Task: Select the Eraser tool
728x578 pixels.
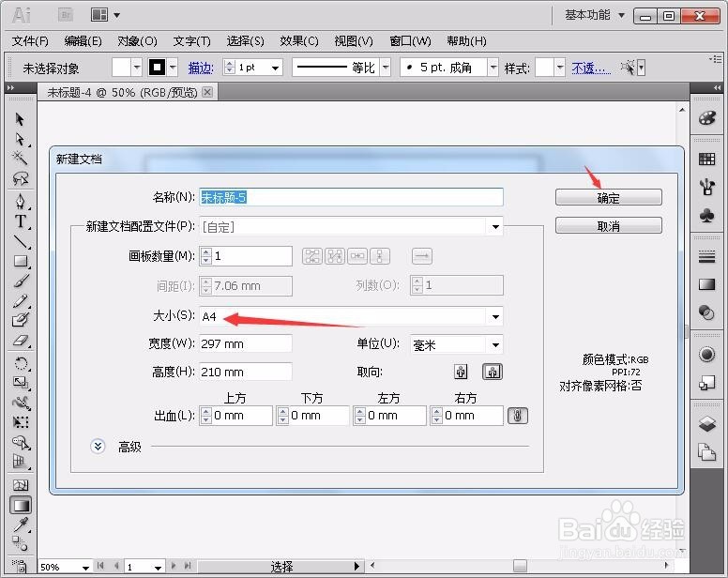Action: (20, 341)
